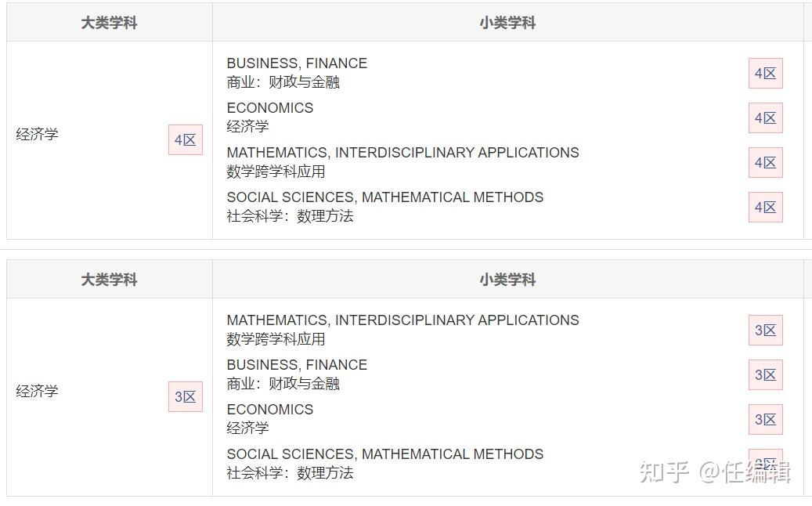Select SOCIAL SCIENCES, MATHEMATICAL METHODS in 3区 table
This screenshot has width=812, height=506.
coord(384,454)
